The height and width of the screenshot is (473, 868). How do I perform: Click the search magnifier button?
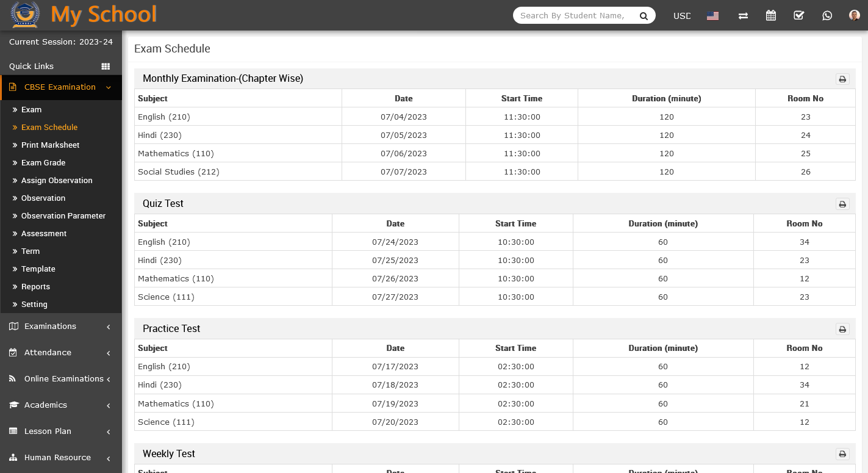644,16
